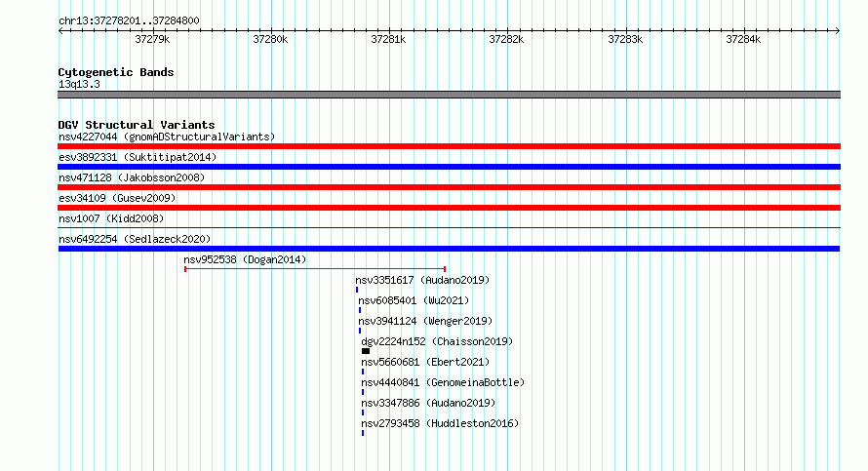This screenshot has width=868, height=471.
Task: Open nsv2793458 (Huddleston2016) label
Action: (440, 423)
